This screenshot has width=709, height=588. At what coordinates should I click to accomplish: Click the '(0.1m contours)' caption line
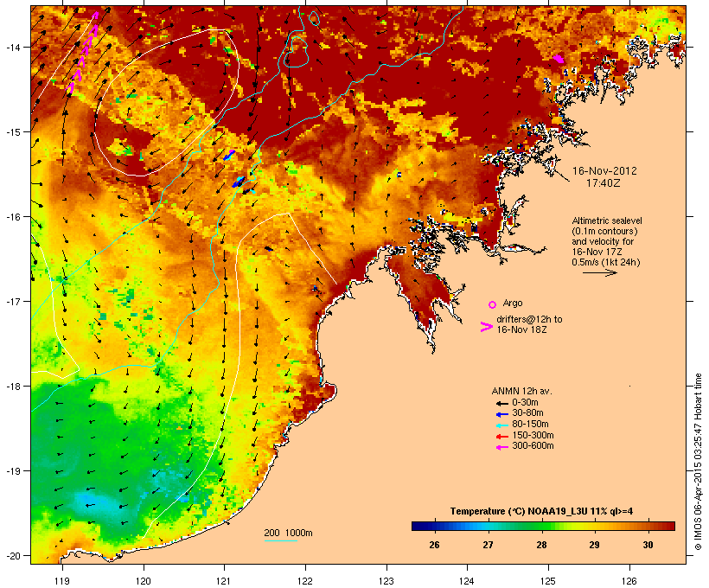click(x=604, y=232)
